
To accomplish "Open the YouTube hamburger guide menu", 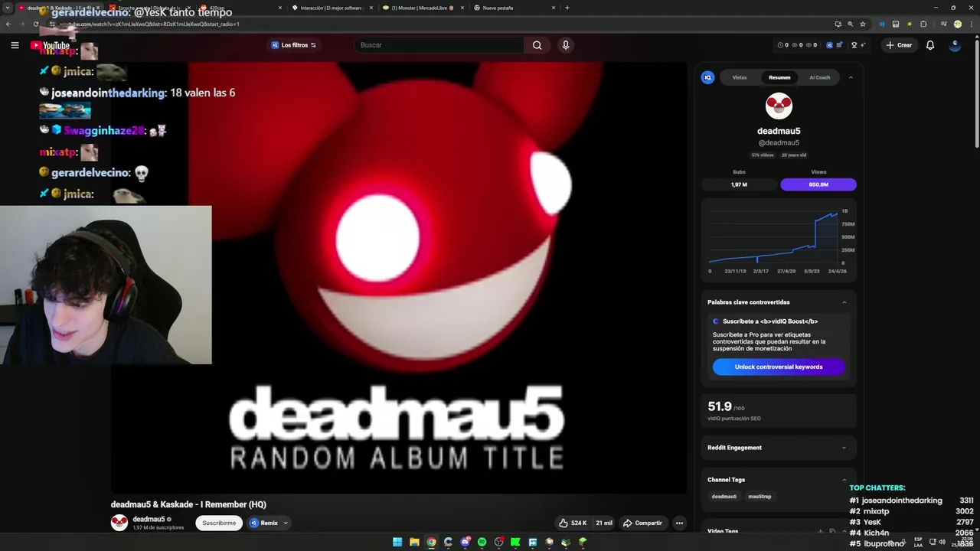I will click(x=15, y=45).
